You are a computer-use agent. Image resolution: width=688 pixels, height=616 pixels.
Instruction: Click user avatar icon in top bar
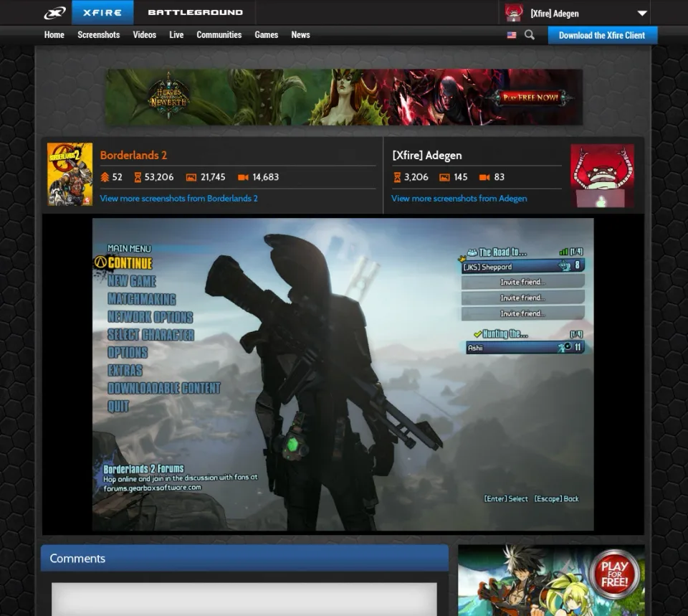click(x=513, y=13)
